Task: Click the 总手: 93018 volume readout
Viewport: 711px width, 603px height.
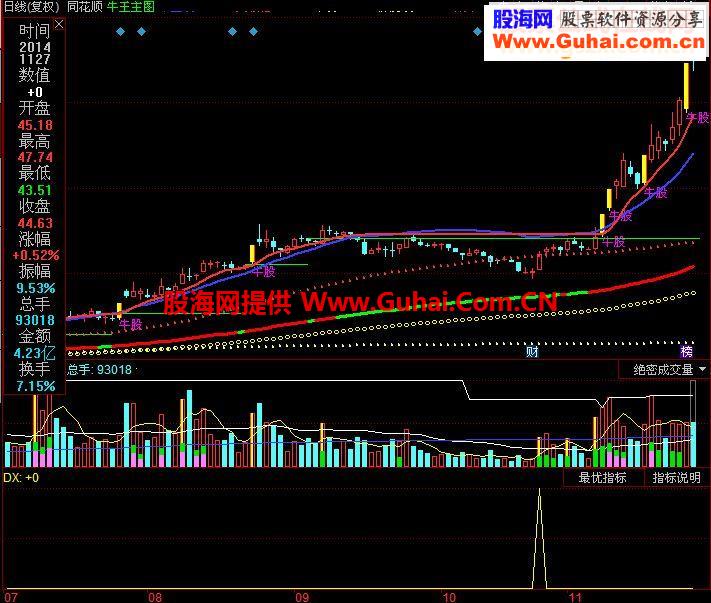Action: (x=99, y=370)
